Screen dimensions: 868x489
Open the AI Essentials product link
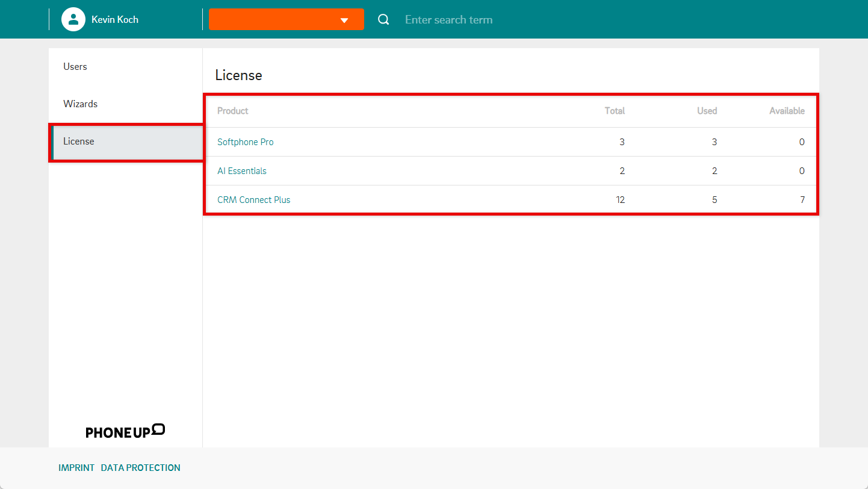(241, 171)
